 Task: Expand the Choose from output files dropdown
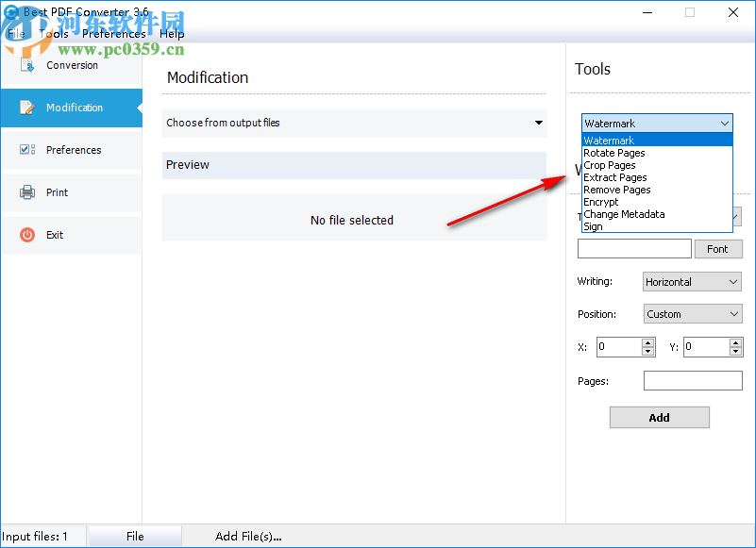tap(538, 123)
